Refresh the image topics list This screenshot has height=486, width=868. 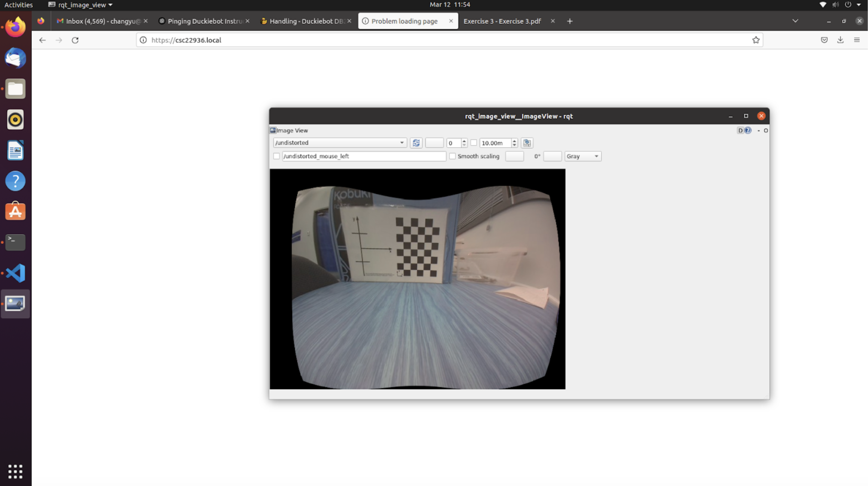(x=416, y=143)
